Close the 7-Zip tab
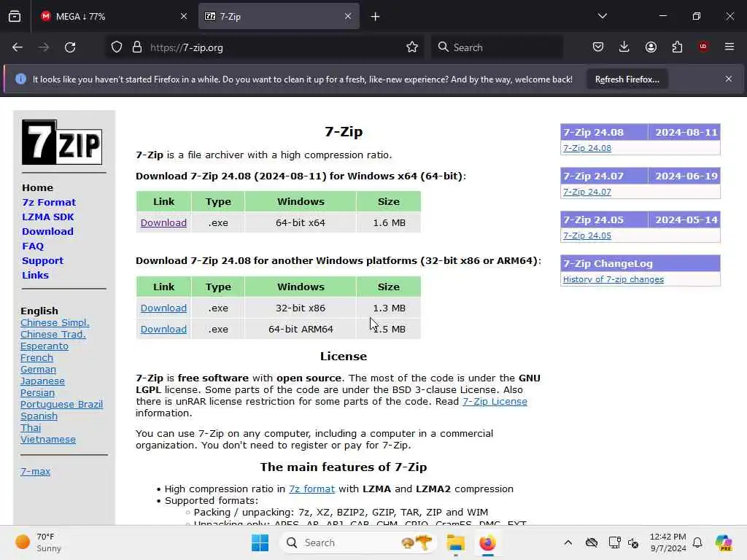 [348, 16]
